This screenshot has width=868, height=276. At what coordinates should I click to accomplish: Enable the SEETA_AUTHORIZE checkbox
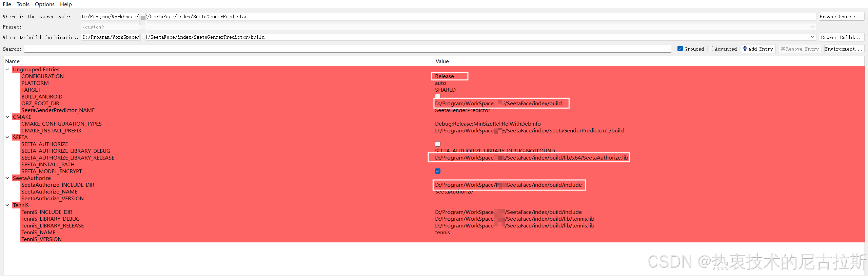point(438,144)
